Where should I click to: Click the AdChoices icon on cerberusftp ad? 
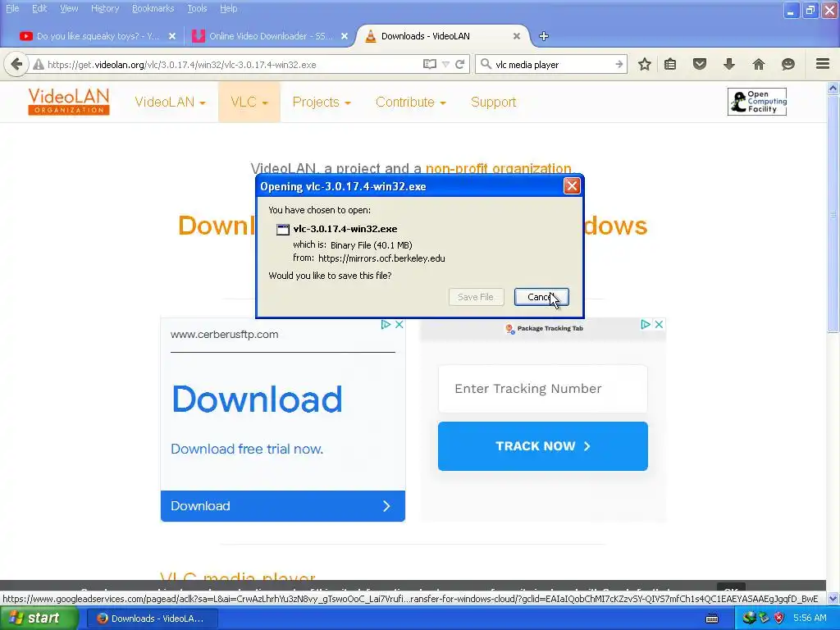[386, 324]
